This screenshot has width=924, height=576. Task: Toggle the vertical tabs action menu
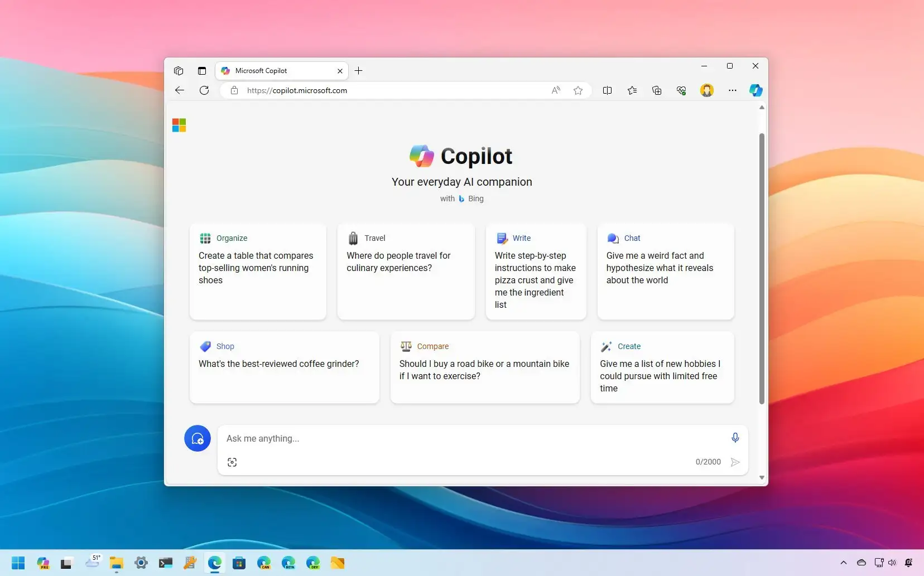(202, 71)
